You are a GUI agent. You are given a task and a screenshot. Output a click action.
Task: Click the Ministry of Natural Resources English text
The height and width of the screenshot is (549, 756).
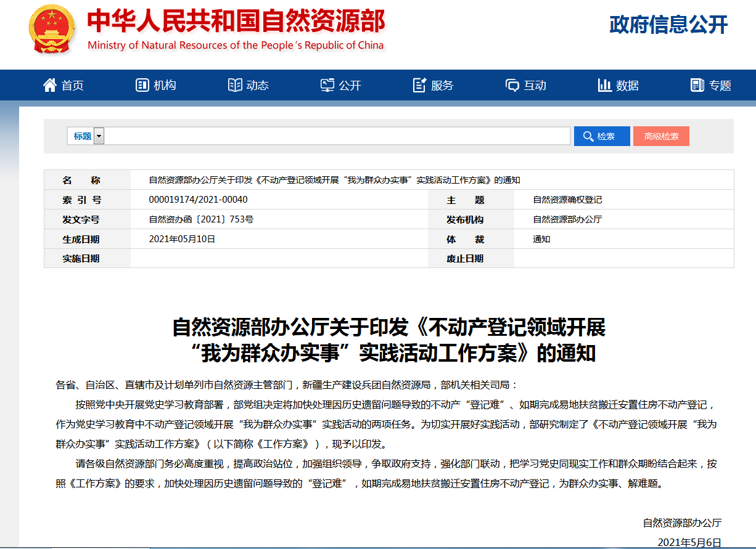[236, 45]
